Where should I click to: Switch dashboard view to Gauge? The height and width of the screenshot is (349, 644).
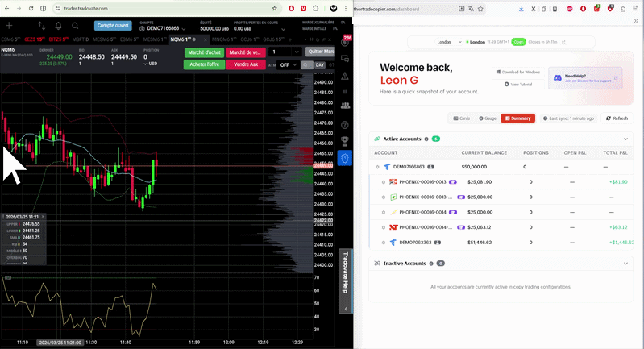click(487, 118)
